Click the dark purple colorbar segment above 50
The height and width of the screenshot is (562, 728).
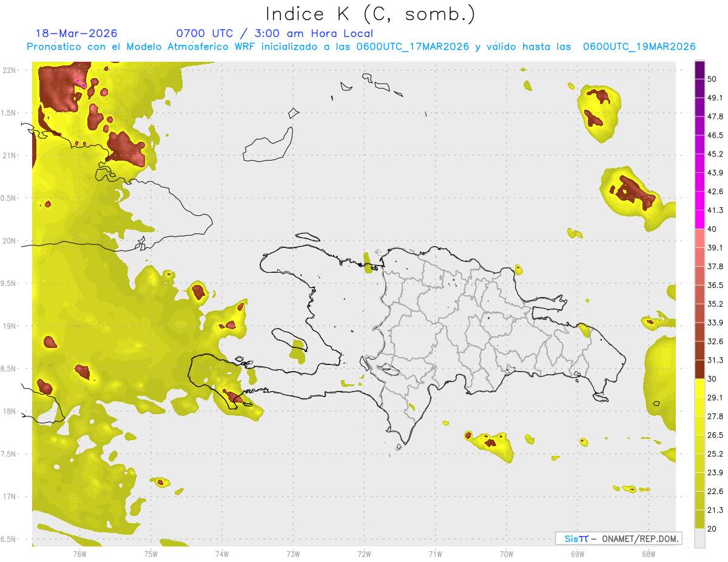tap(700, 70)
